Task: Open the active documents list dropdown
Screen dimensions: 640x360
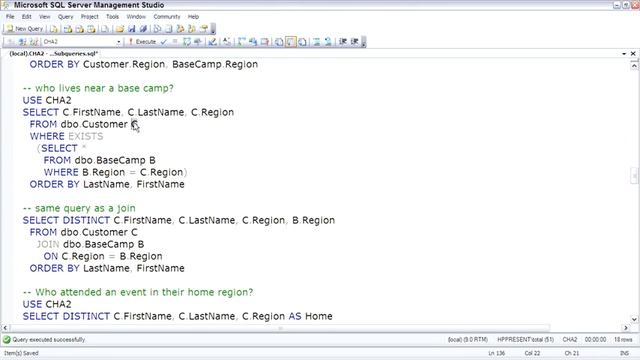Action: pyautogui.click(x=624, y=53)
